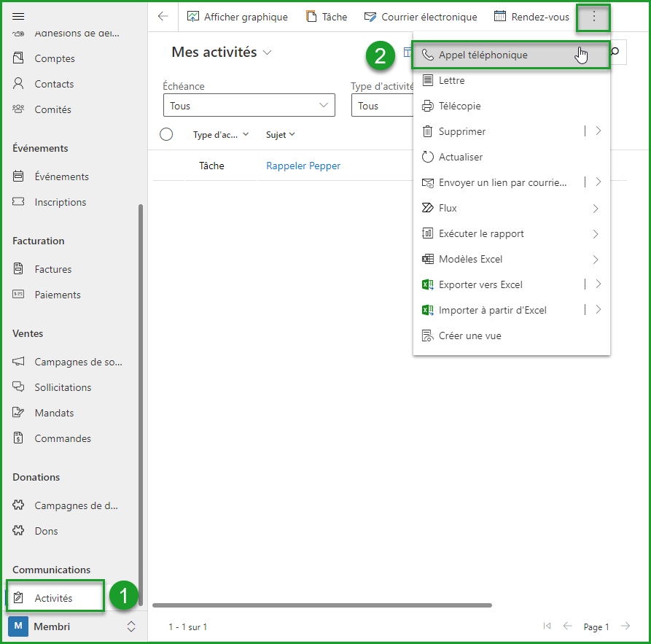Click the hamburger menu icon
The image size is (651, 644).
coord(19,16)
